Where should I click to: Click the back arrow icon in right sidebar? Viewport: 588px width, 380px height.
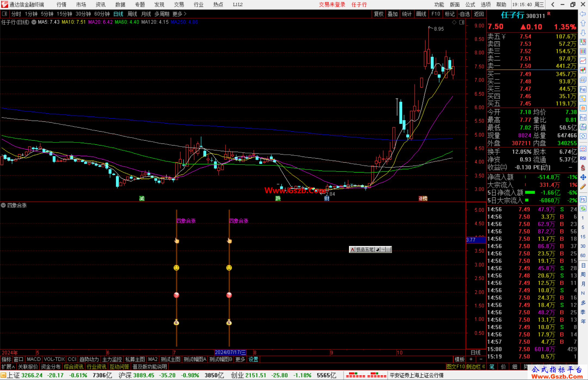pos(583,14)
